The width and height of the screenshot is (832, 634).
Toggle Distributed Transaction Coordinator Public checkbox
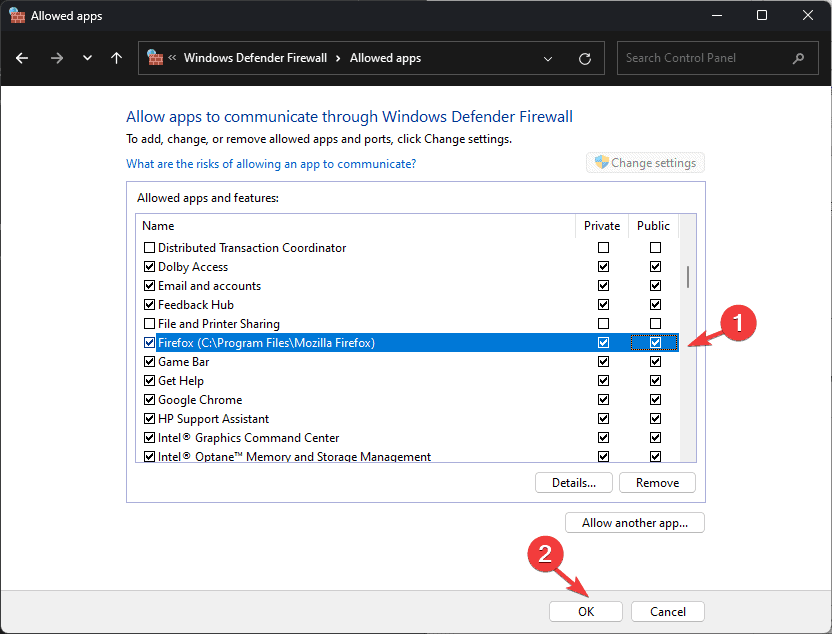655,247
